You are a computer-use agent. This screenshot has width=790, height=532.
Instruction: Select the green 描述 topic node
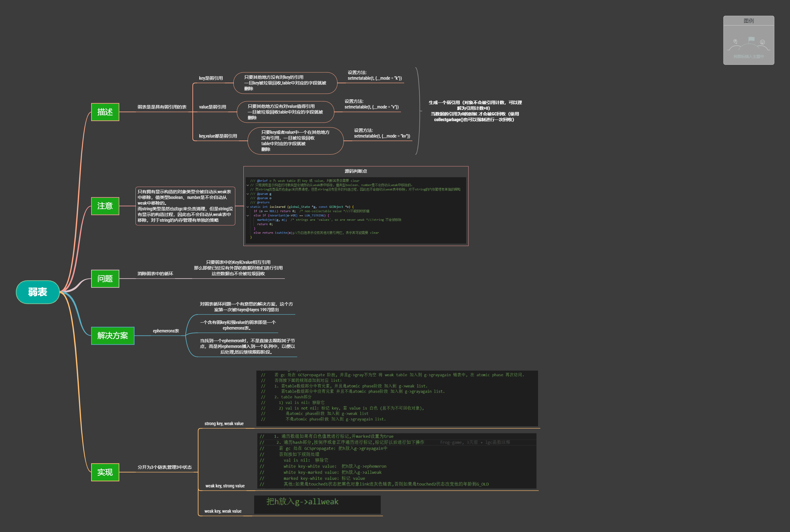pos(105,112)
